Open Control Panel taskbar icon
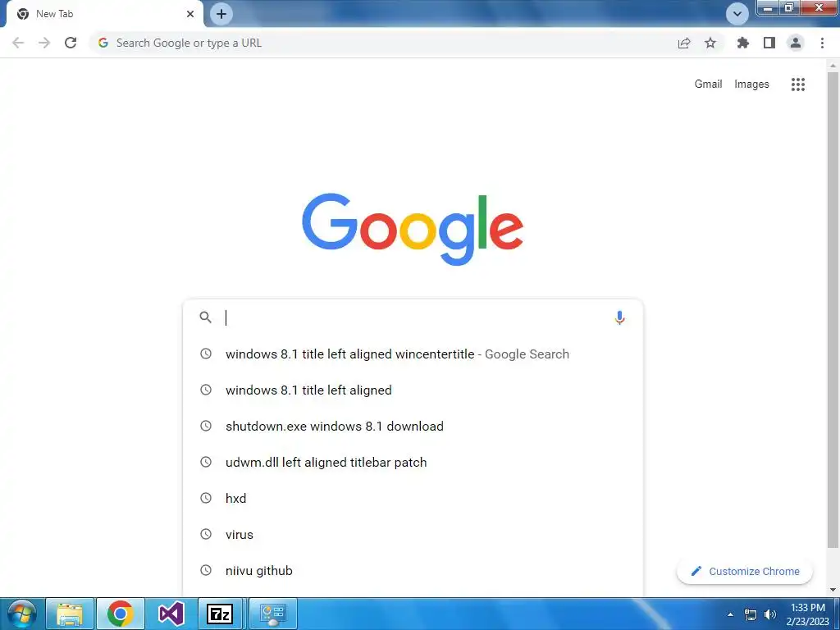840x630 pixels. (273, 614)
